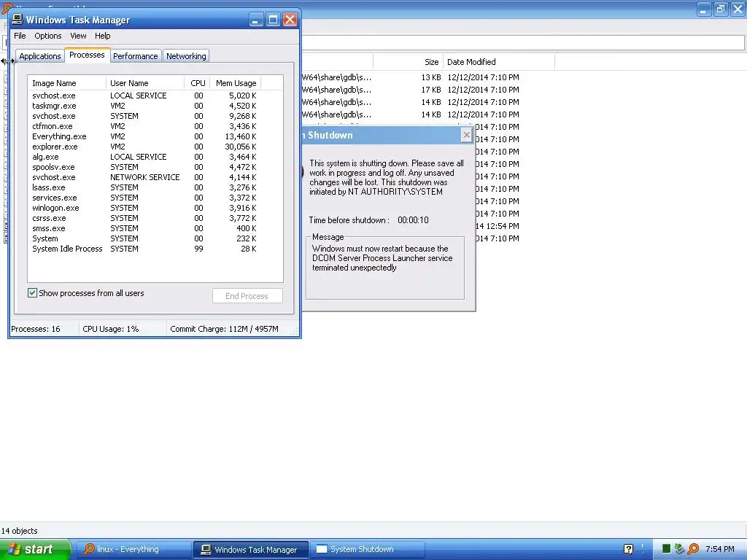The width and height of the screenshot is (747, 560).
Task: Select the taskmgr.exe process row
Action: pos(144,106)
